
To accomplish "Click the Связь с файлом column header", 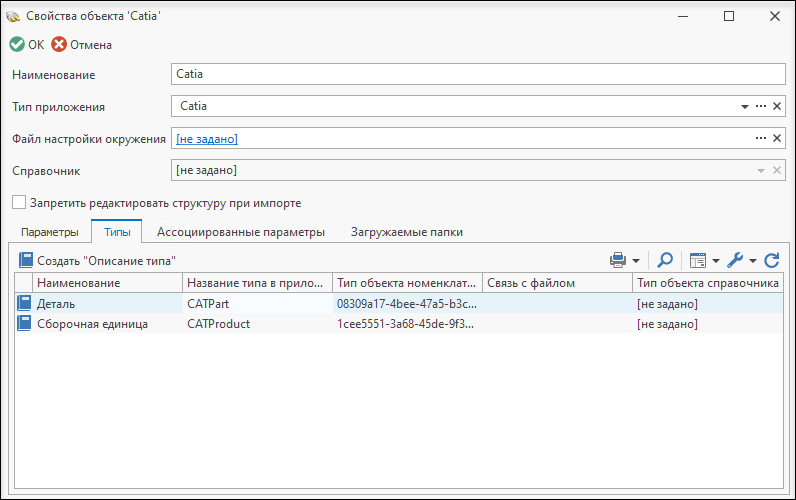I will (557, 283).
